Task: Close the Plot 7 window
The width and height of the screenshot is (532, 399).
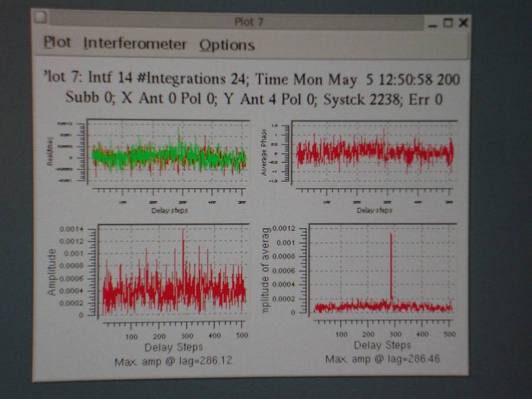Action: pos(463,23)
